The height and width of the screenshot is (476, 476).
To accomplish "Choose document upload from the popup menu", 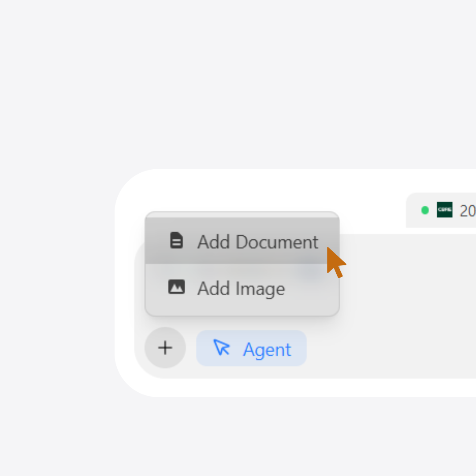I will (242, 241).
